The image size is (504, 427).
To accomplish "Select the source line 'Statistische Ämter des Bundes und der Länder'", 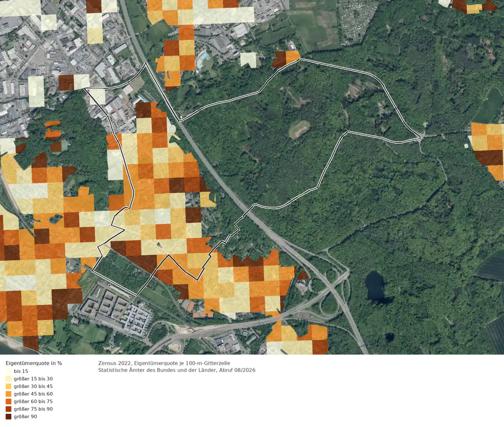I will tap(158, 370).
